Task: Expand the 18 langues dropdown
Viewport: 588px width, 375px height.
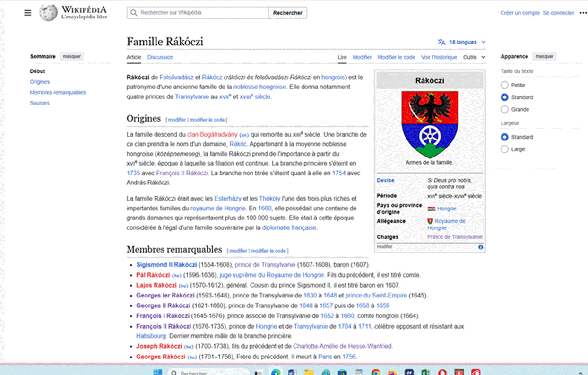Action: coord(462,42)
